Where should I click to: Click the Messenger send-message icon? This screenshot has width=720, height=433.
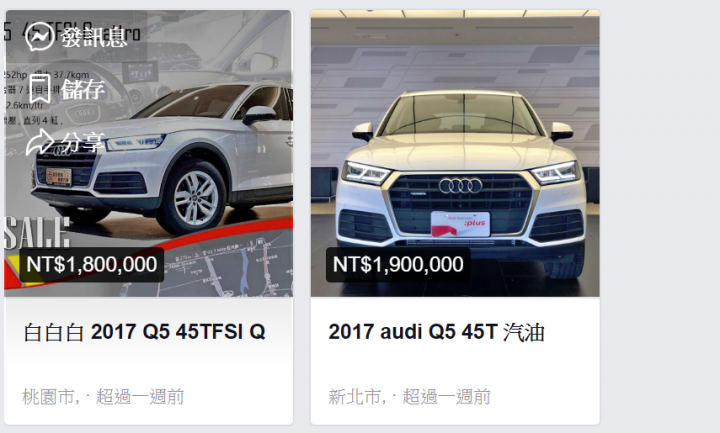(x=40, y=36)
